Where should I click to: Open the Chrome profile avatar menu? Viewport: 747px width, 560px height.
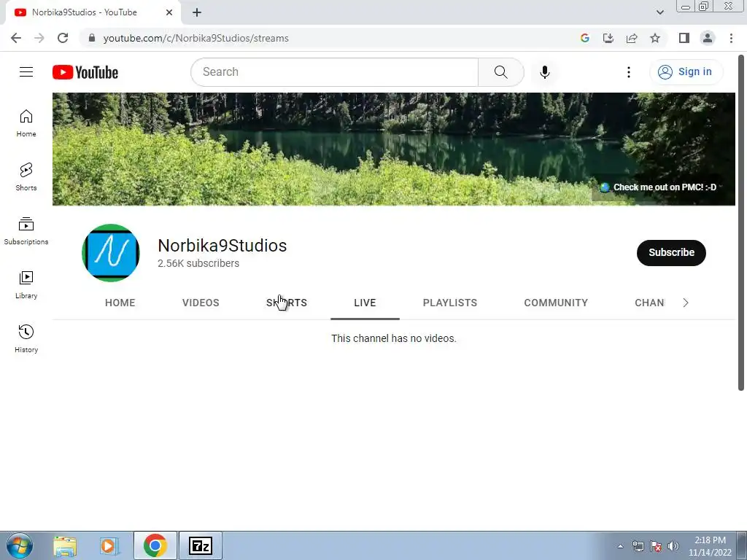(x=708, y=38)
